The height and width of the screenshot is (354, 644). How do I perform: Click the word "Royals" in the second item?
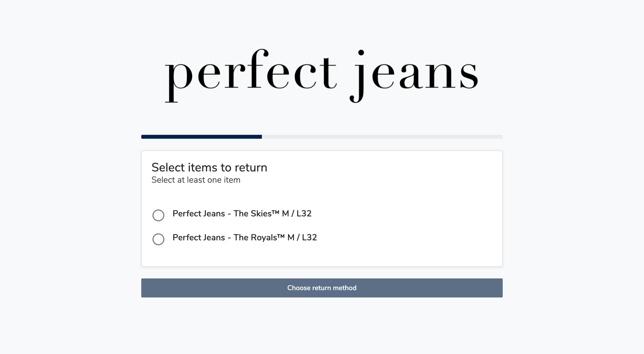coord(264,237)
